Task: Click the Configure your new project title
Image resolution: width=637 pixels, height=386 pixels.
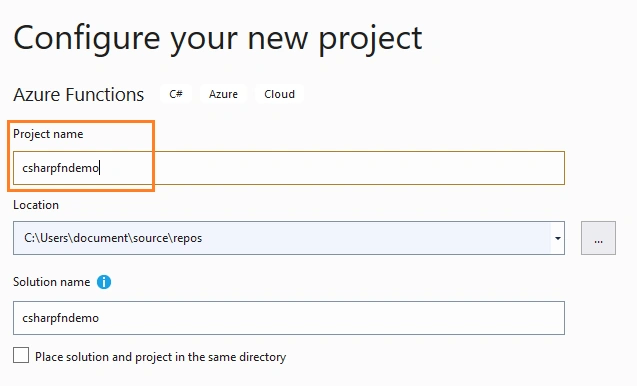Action: click(218, 40)
